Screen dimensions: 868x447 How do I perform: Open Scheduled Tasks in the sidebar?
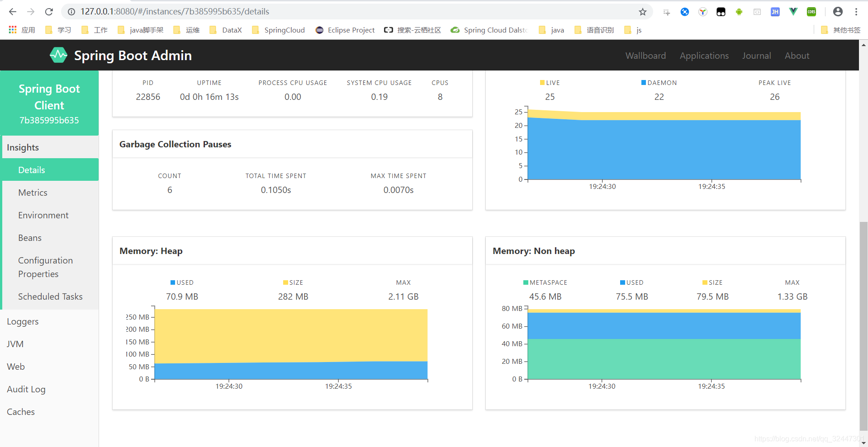tap(50, 296)
